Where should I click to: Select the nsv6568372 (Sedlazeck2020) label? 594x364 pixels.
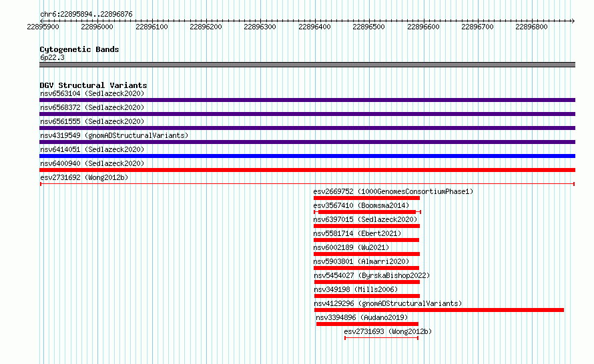(92, 107)
